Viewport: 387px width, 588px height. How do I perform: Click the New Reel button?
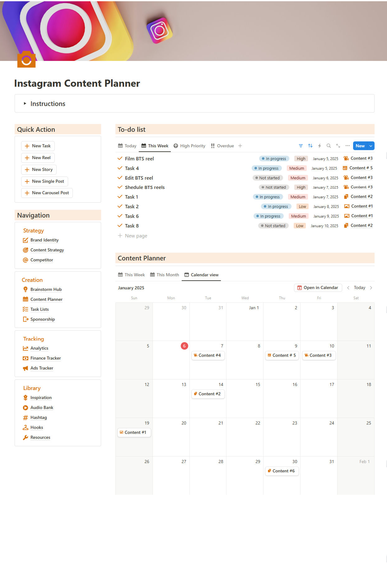click(x=38, y=158)
